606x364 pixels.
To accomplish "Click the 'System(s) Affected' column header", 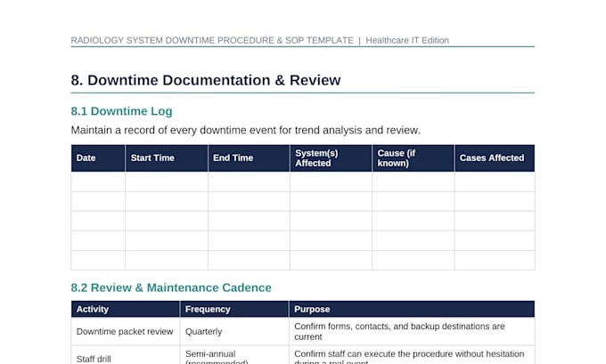I will (331, 158).
